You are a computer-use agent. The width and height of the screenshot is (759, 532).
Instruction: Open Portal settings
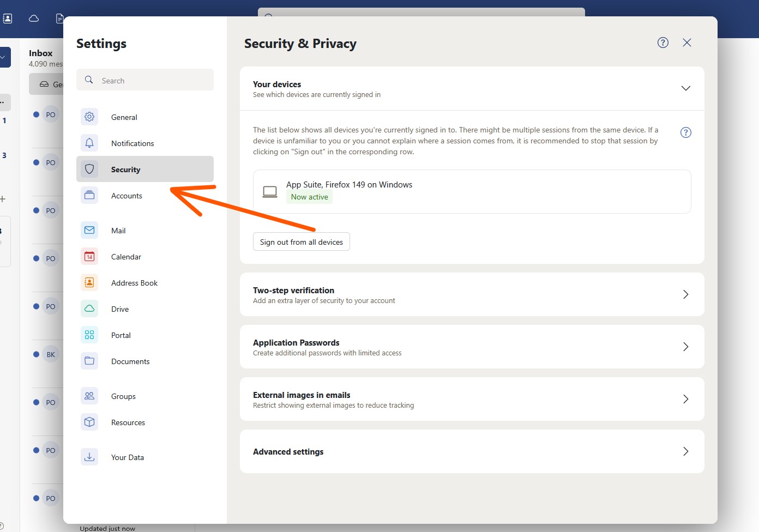[x=121, y=335]
